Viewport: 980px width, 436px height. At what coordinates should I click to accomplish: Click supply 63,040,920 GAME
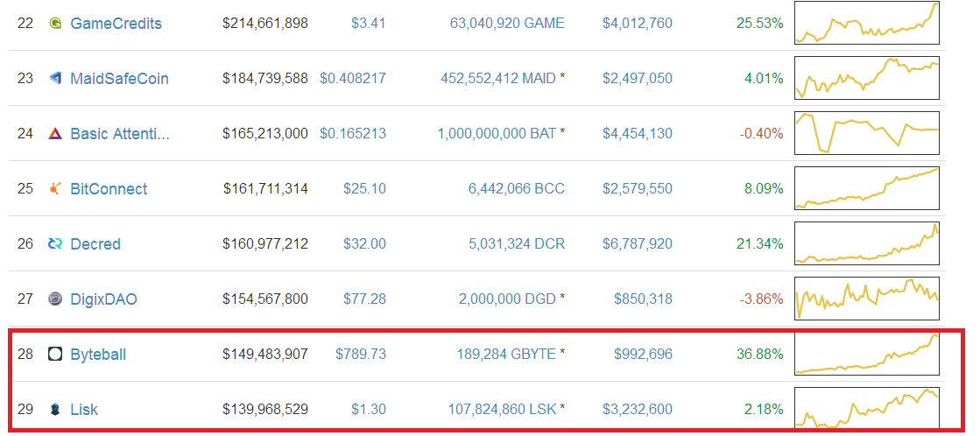tap(507, 24)
